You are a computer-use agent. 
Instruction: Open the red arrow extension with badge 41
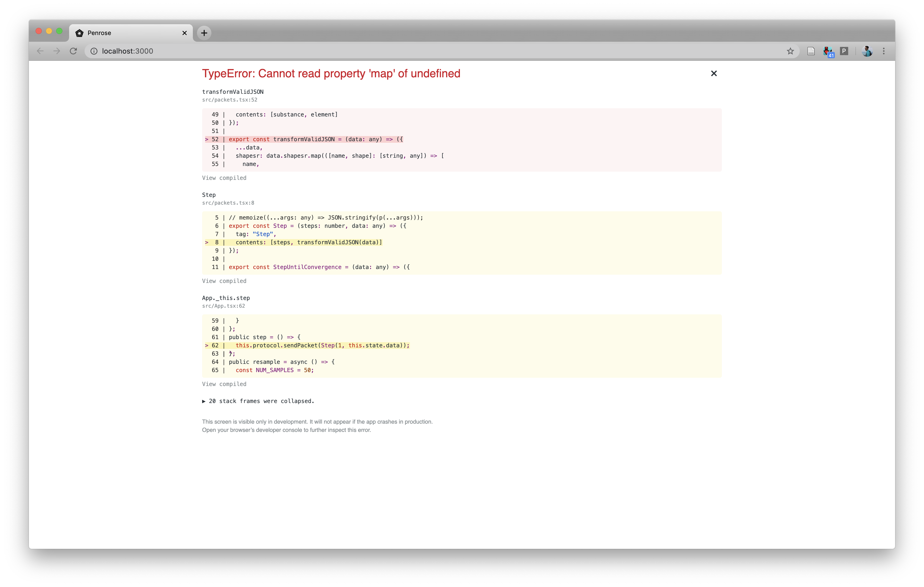point(828,51)
